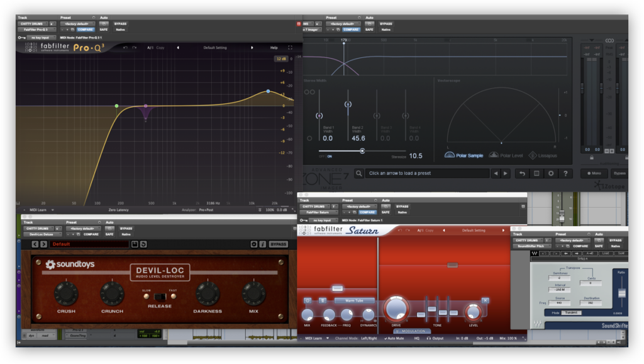
Task: Toggle SAFE on the Pro-Q 3 header
Action: click(x=104, y=30)
